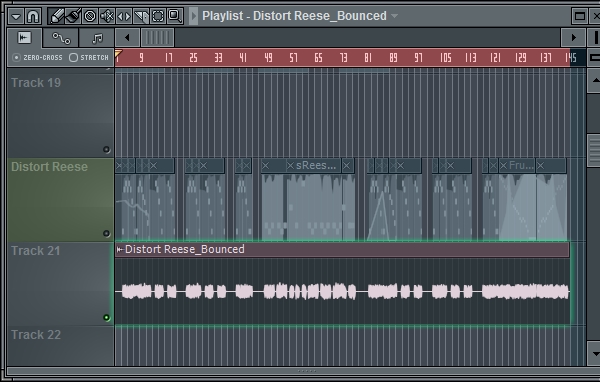Image resolution: width=600 pixels, height=382 pixels.
Task: Click the horizontal scrollbar thumb
Action: click(x=158, y=38)
